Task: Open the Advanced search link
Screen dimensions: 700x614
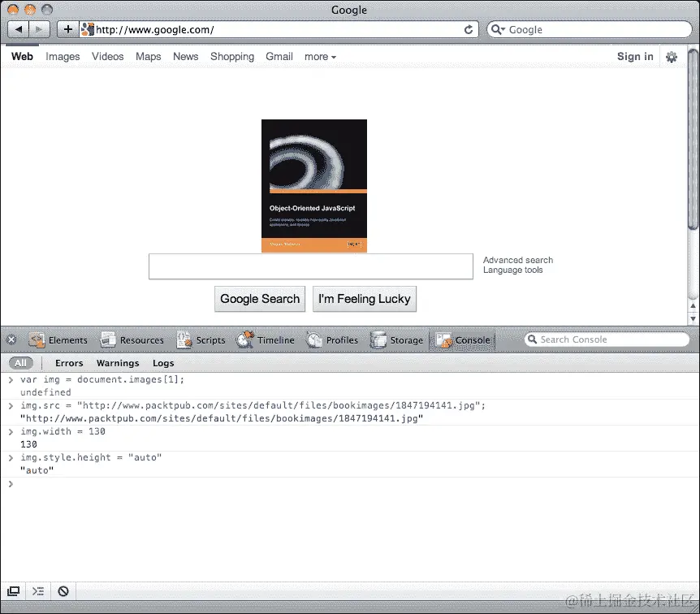Action: point(517,259)
